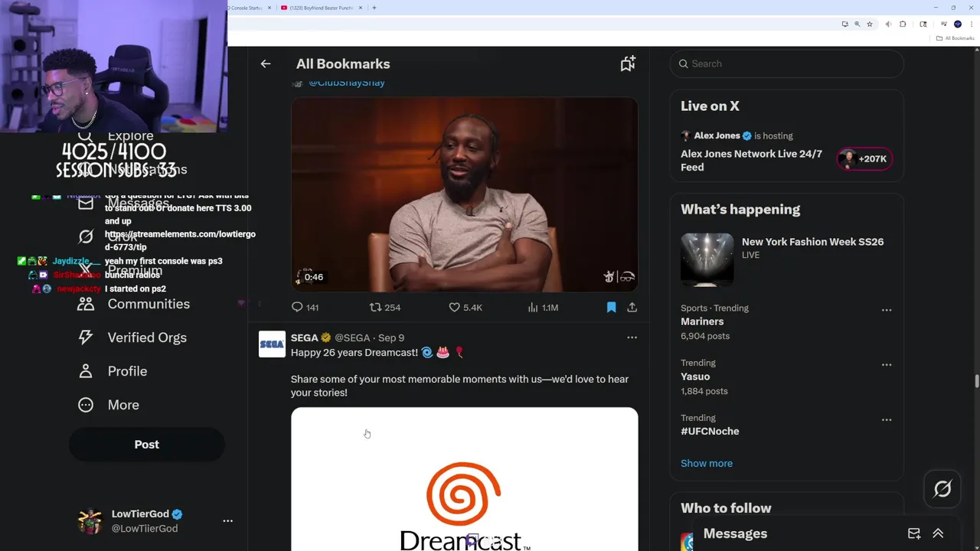Viewport: 980px width, 551px height.
Task: Open the New York Fashion Week thumbnail
Action: click(707, 259)
